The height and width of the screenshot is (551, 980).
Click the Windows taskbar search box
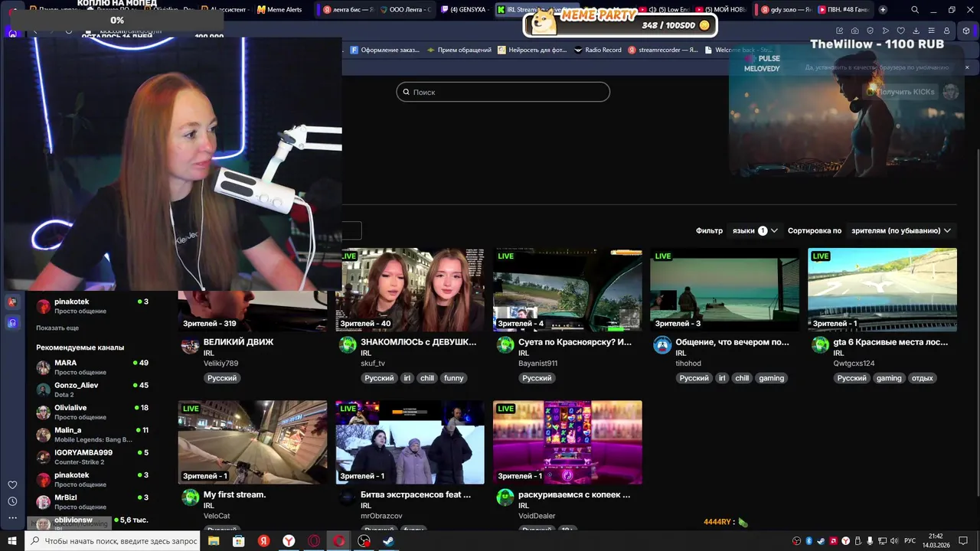coord(113,541)
